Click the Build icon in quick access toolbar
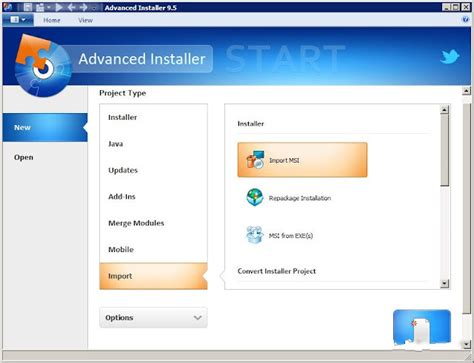 point(40,7)
